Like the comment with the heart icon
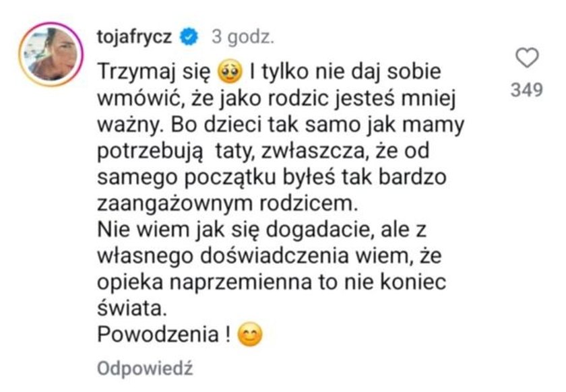The image size is (566, 392). point(527,58)
